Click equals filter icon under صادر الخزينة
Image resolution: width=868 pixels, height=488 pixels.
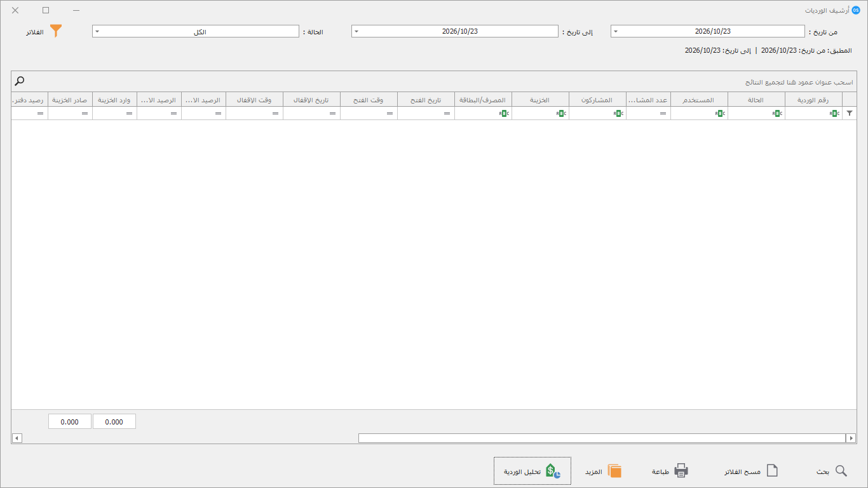tap(85, 113)
